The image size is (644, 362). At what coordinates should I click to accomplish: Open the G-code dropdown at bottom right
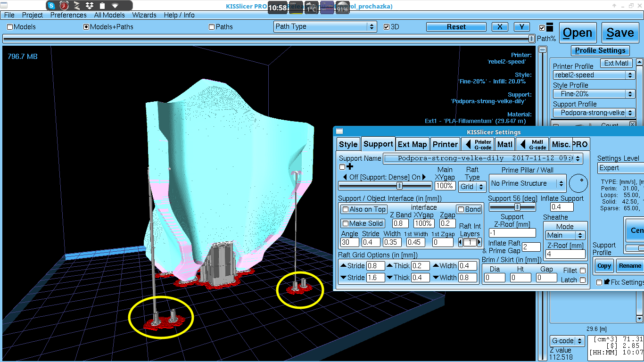pos(568,341)
